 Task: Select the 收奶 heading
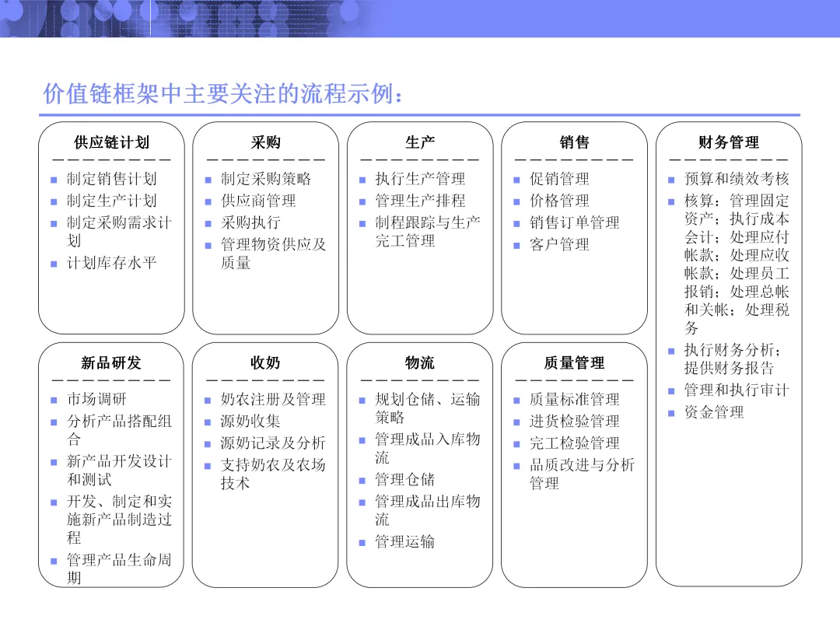pos(265,363)
